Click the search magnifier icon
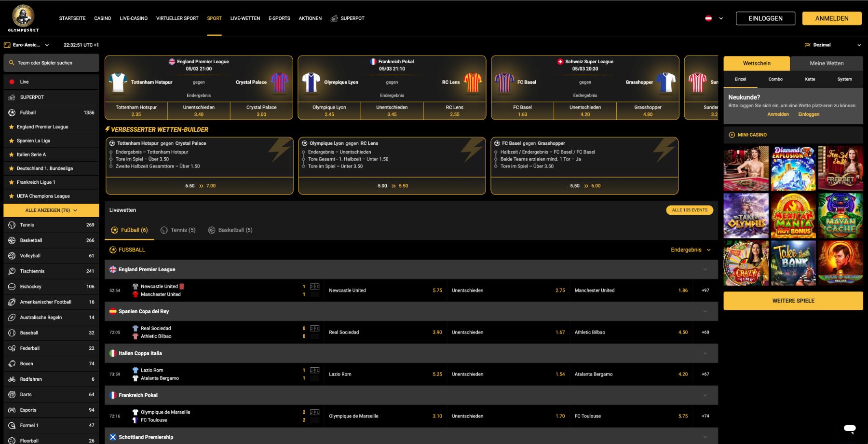The image size is (868, 444). coord(12,63)
